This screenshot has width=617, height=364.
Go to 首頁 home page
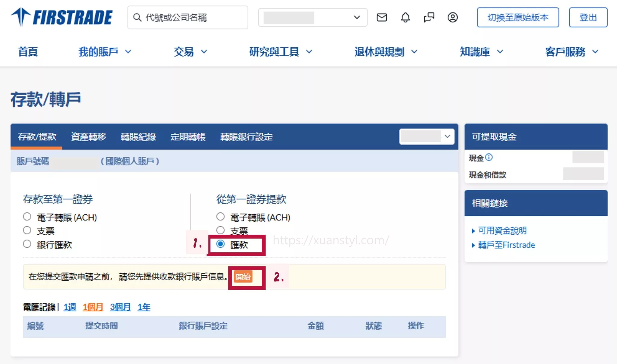tap(28, 52)
